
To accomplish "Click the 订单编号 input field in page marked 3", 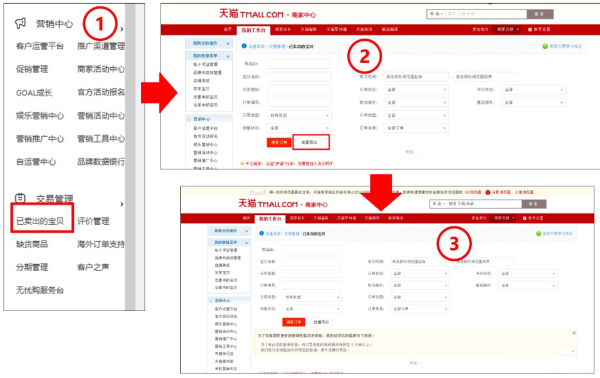I will (312, 285).
